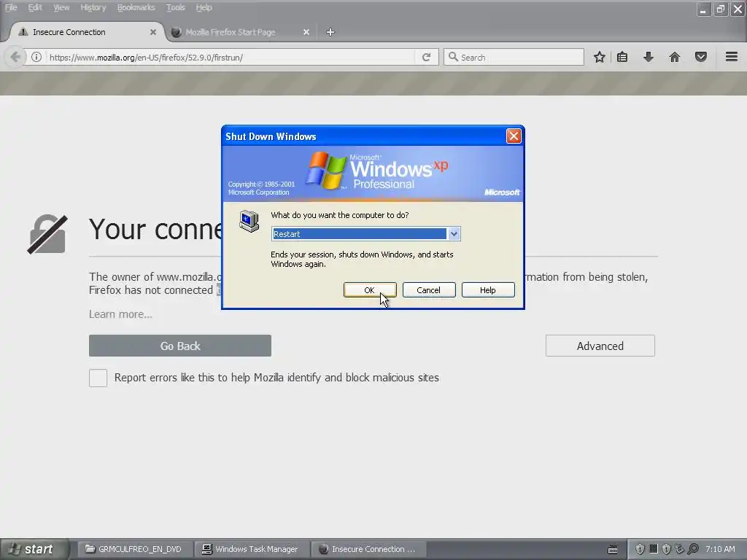
Task: Open the Tools menu
Action: 175,7
